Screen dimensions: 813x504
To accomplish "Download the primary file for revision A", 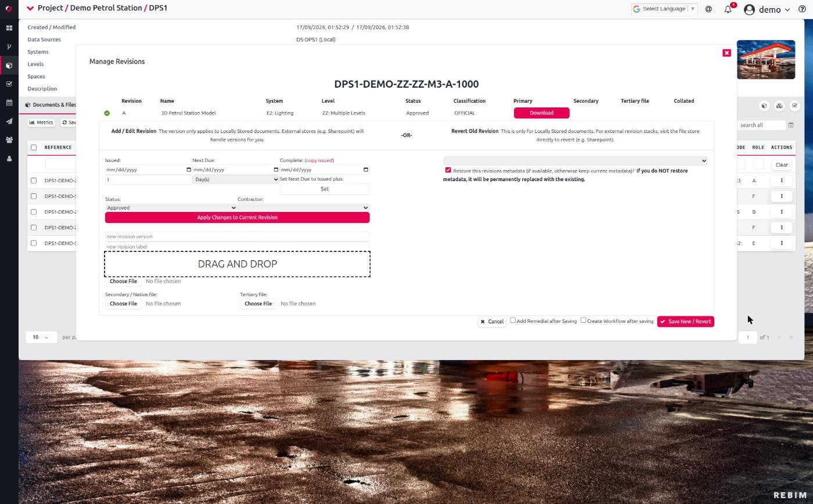I will (541, 113).
